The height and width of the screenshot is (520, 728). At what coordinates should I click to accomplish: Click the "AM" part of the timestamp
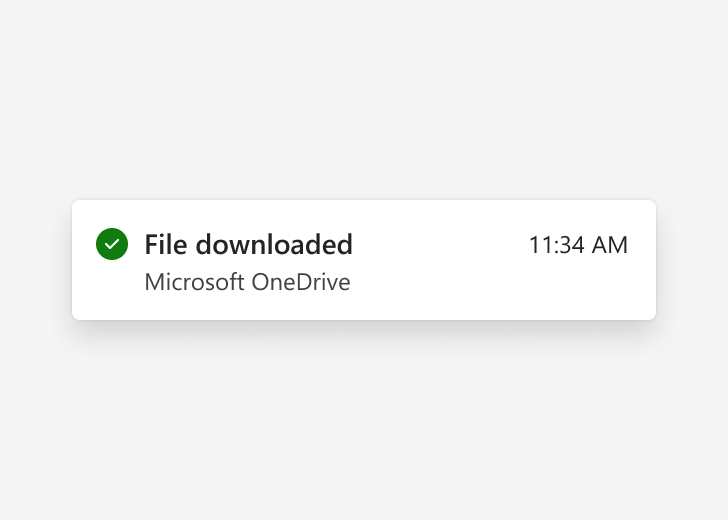click(x=610, y=245)
